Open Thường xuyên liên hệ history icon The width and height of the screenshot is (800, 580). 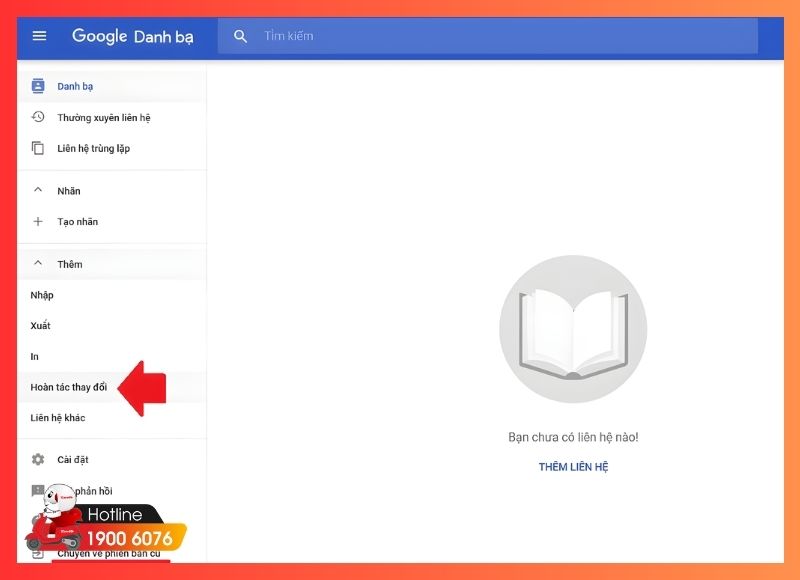(x=38, y=117)
